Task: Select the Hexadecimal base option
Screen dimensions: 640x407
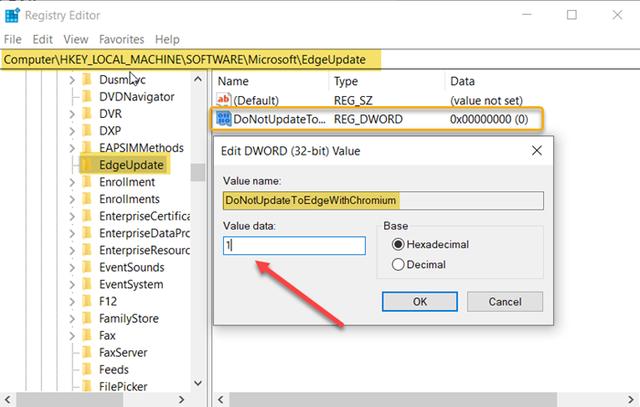Action: tap(399, 245)
